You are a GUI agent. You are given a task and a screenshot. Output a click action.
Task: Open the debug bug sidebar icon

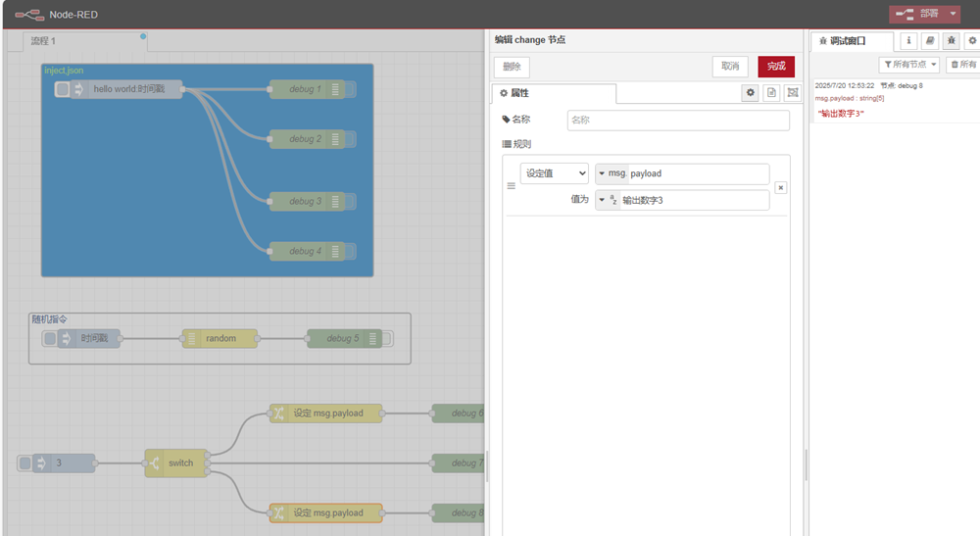pyautogui.click(x=952, y=40)
